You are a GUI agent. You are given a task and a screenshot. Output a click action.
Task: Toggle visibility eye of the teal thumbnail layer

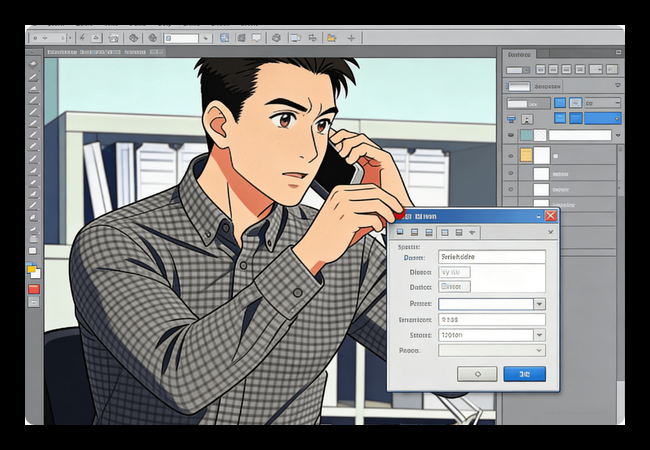(513, 135)
